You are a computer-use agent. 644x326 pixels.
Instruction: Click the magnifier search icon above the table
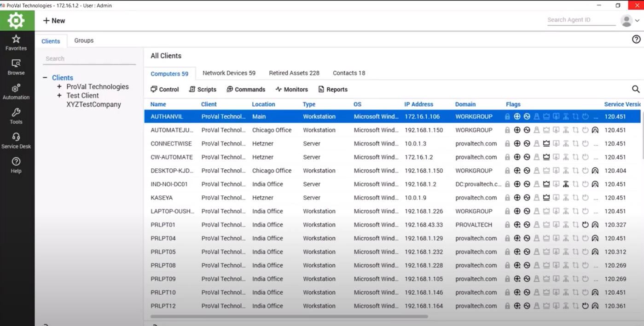636,89
